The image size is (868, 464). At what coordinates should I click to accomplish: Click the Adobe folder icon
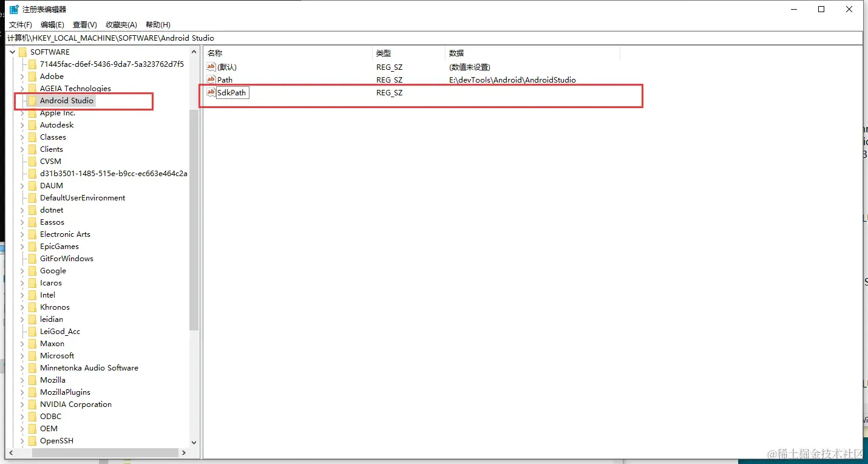(33, 77)
